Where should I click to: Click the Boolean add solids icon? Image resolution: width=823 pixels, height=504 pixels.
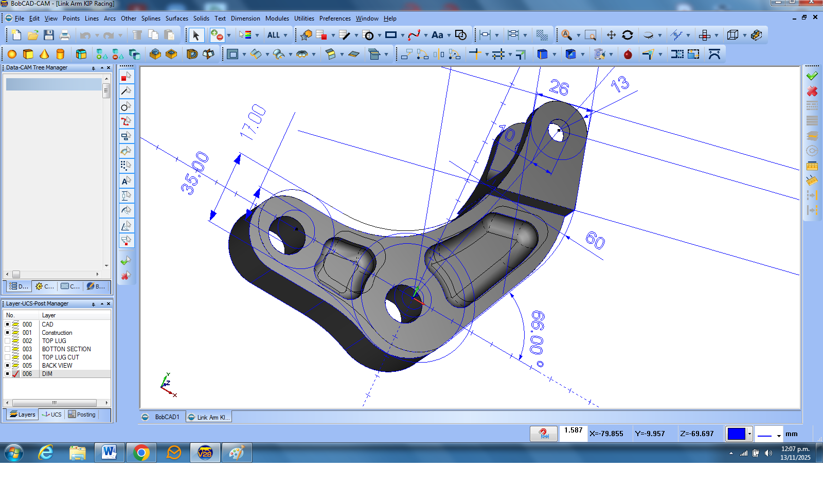click(x=102, y=54)
